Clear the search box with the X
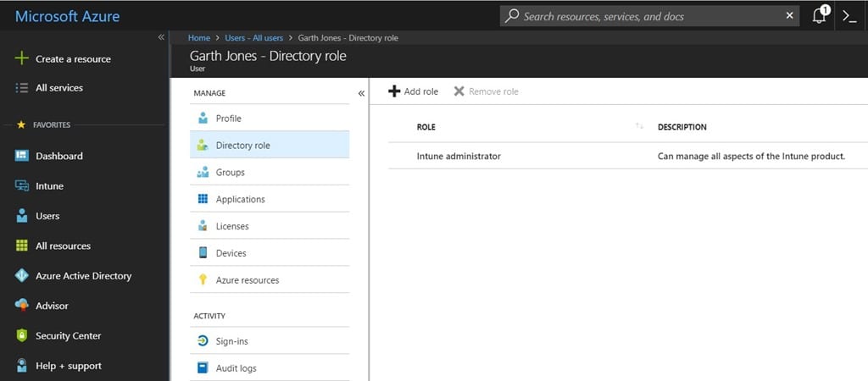The width and height of the screenshot is (868, 381). tap(789, 15)
